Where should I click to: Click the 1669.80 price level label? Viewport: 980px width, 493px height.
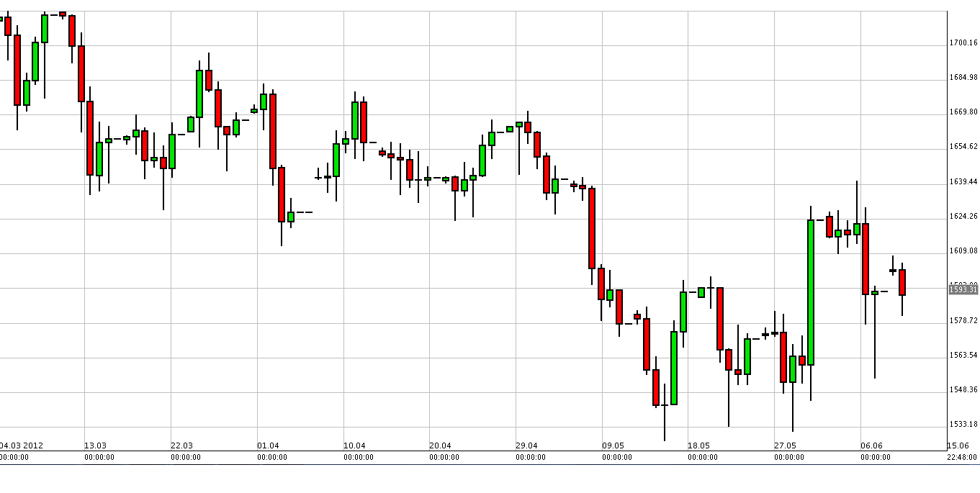(x=963, y=112)
